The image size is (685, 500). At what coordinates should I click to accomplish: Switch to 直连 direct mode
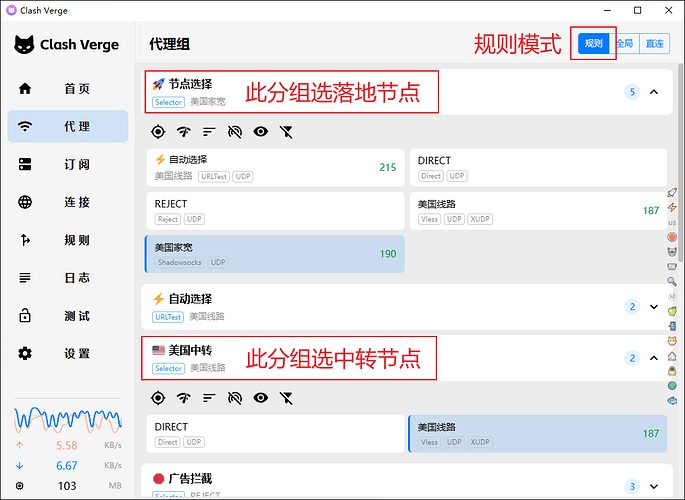[654, 43]
